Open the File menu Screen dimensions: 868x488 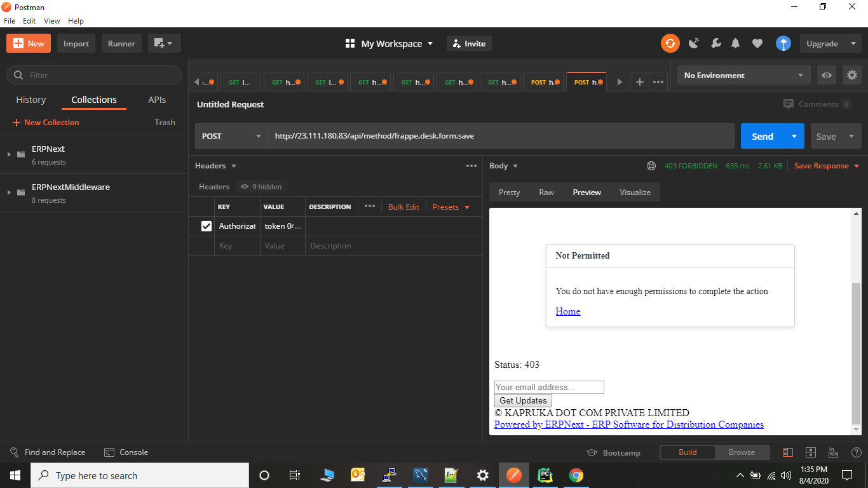[x=10, y=21]
